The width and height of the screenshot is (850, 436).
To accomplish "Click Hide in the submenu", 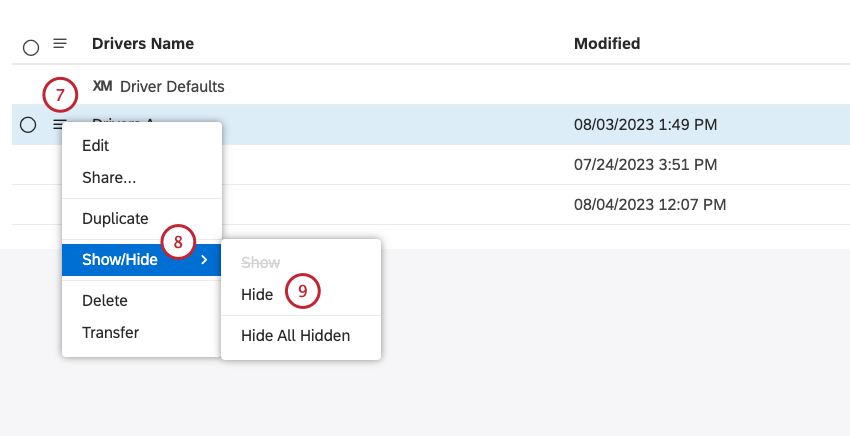I will coord(257,294).
